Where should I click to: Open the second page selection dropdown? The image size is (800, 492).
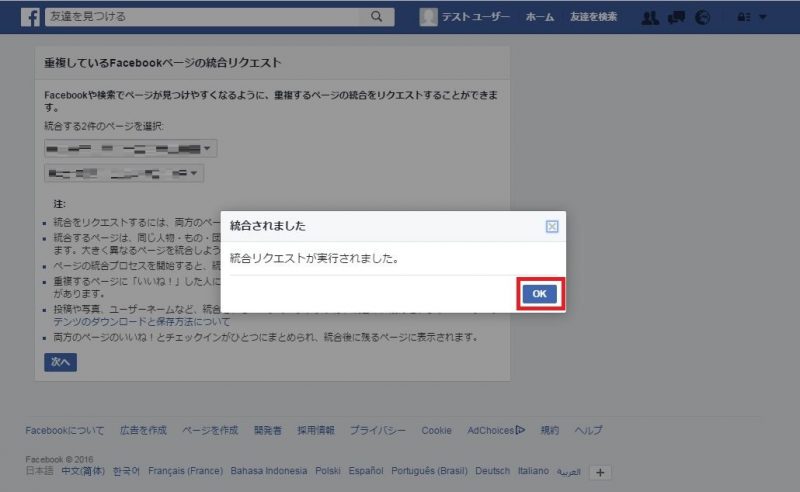tap(124, 174)
